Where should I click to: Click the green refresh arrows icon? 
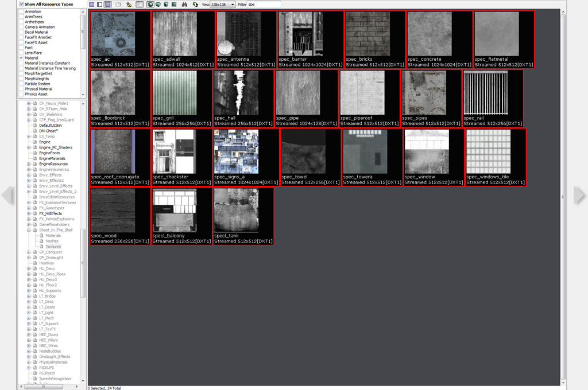(195, 5)
